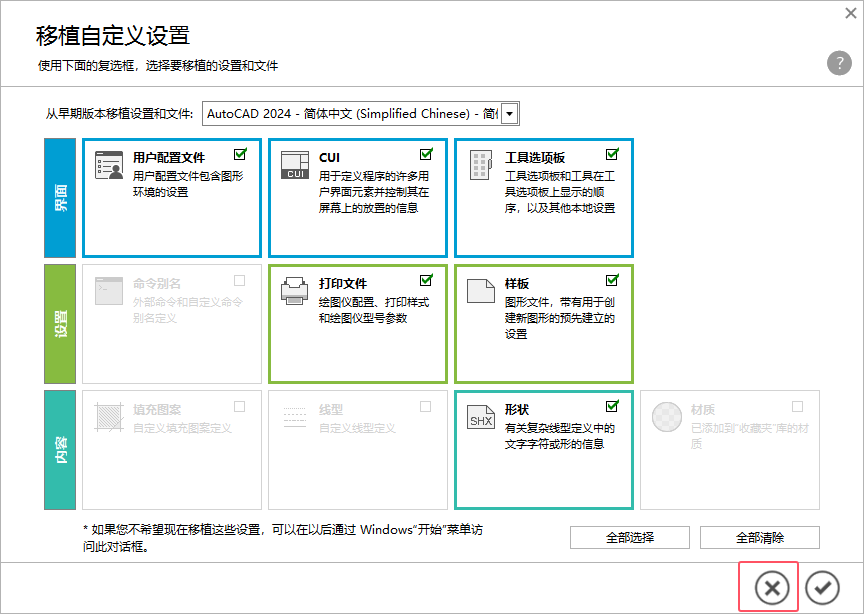The image size is (864, 614).
Task: Click the 用户配置文件 profile icon
Action: coord(109,165)
